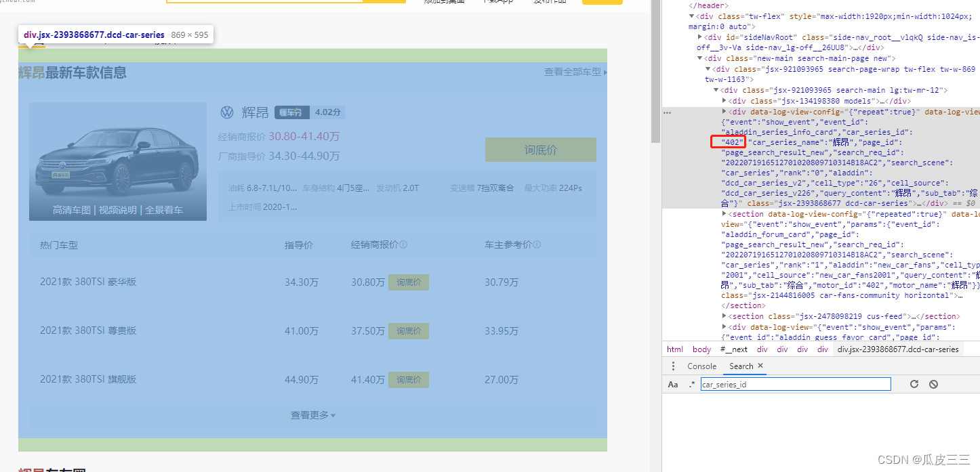Open the DevTools drawer three-dot menu
This screenshot has height=472, width=980.
click(x=673, y=366)
